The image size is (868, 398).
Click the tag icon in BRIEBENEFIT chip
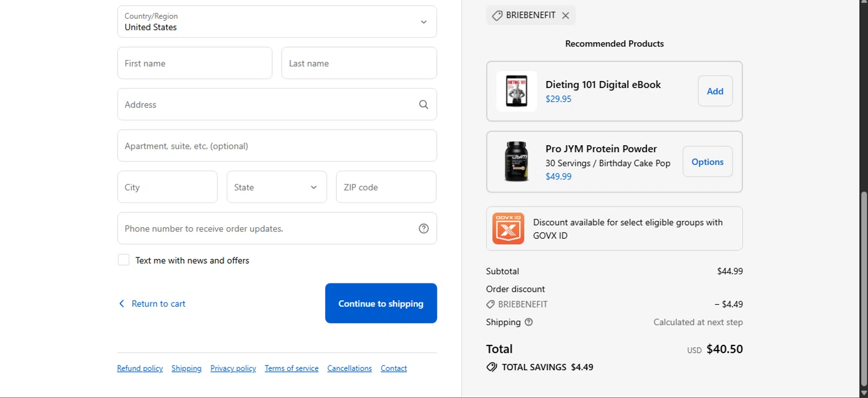496,16
